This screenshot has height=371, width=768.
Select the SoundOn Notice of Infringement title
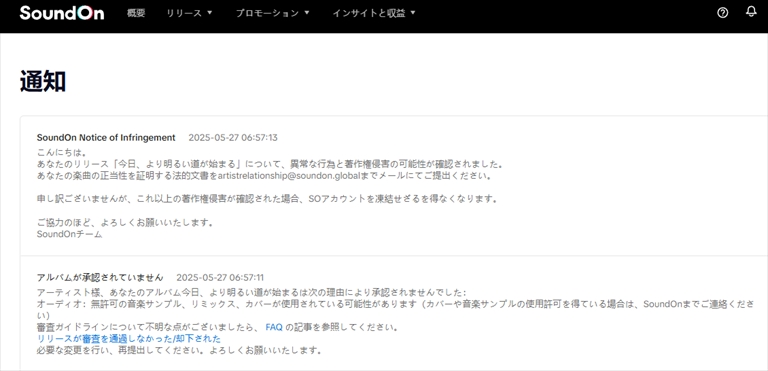click(x=106, y=138)
